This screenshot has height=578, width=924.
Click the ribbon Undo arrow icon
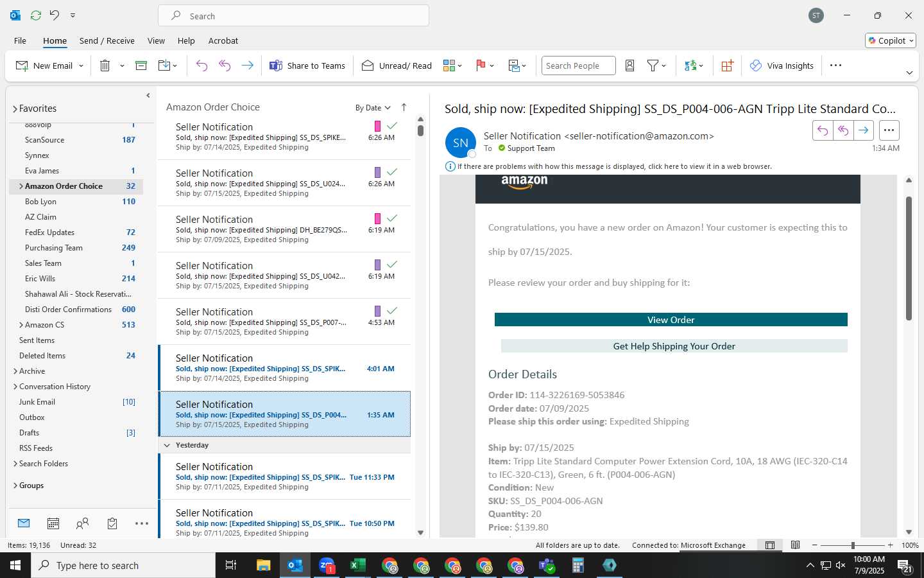(x=201, y=66)
